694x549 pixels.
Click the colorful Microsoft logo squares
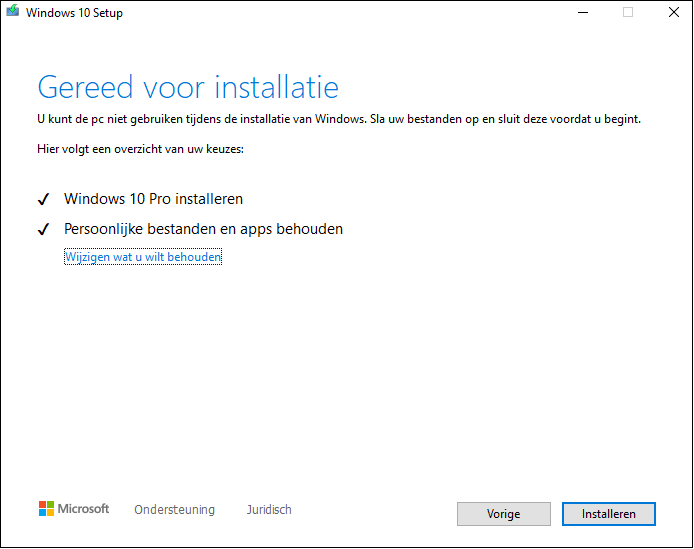pyautogui.click(x=46, y=509)
